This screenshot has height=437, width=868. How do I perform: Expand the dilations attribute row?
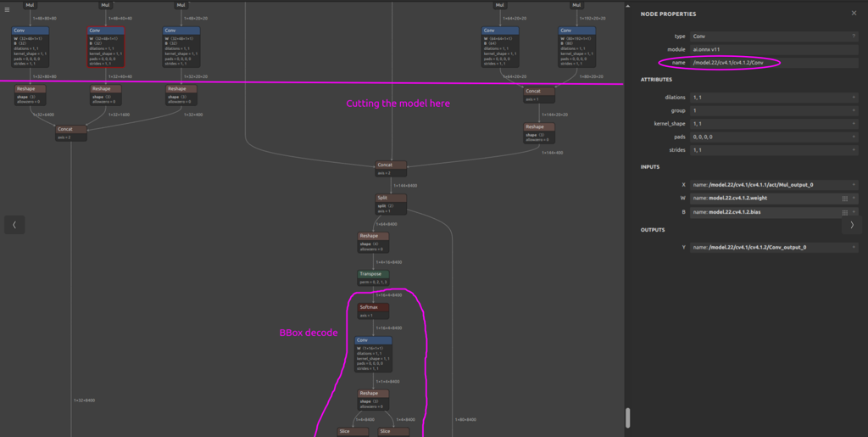point(853,98)
